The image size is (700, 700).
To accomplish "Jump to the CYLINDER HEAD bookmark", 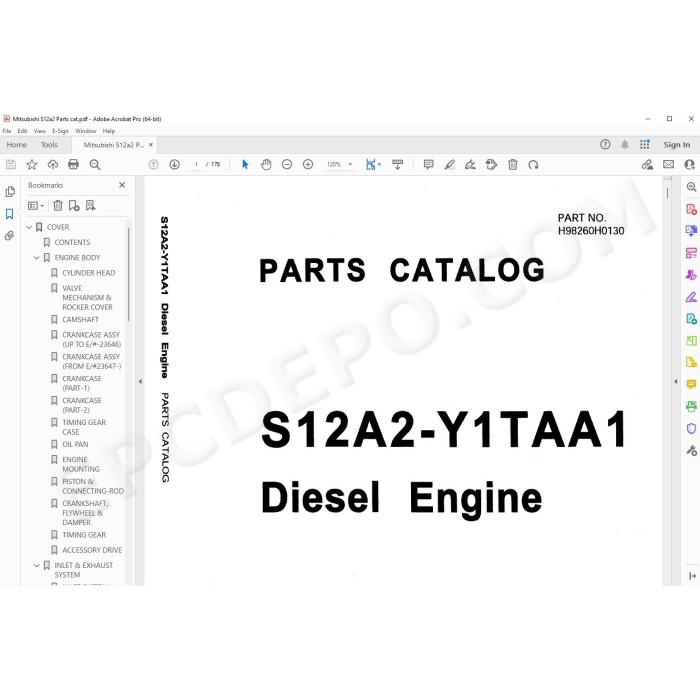I will (x=89, y=273).
